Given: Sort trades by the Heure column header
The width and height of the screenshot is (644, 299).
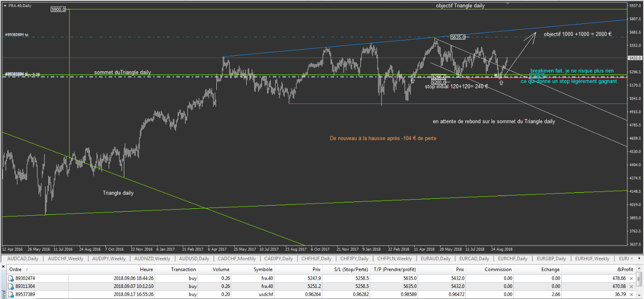Looking at the screenshot, I should coord(112,269).
